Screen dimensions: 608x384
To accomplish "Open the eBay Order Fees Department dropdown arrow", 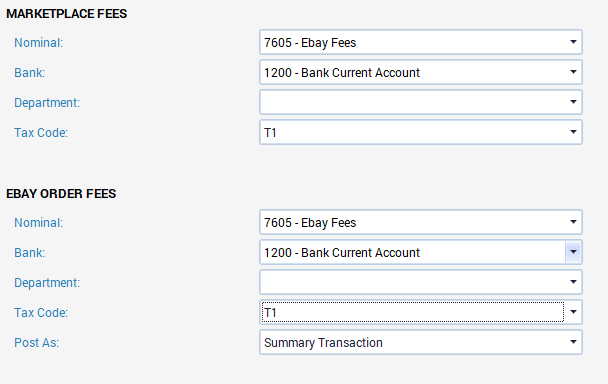I will pyautogui.click(x=573, y=282).
